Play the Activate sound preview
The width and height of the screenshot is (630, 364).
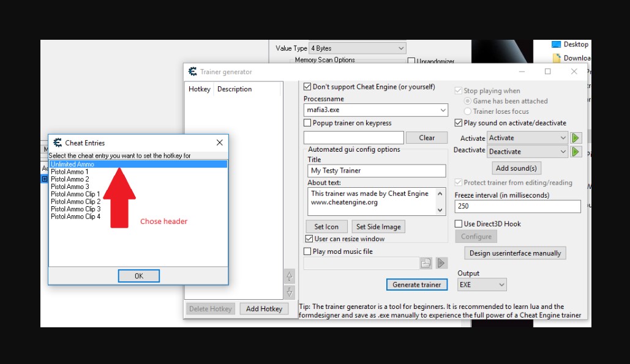point(576,138)
